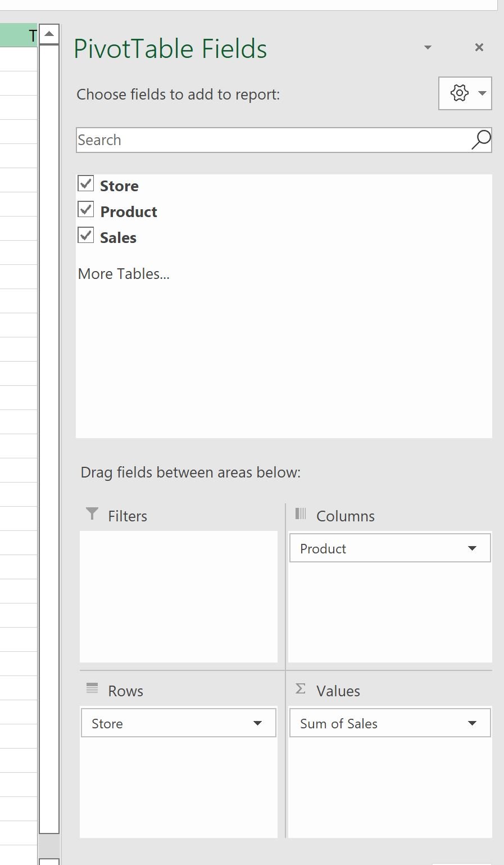
Task: Click the search magnifier icon
Action: (x=481, y=140)
